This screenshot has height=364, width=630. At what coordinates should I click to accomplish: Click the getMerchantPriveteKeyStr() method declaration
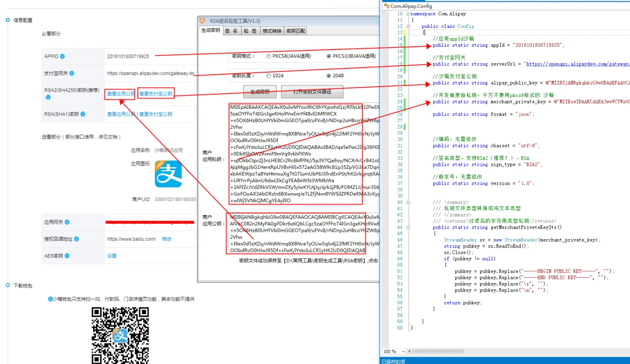[x=497, y=228]
